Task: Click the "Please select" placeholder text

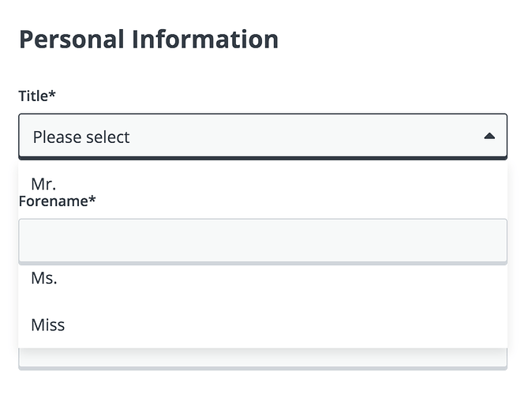Action: 81,137
